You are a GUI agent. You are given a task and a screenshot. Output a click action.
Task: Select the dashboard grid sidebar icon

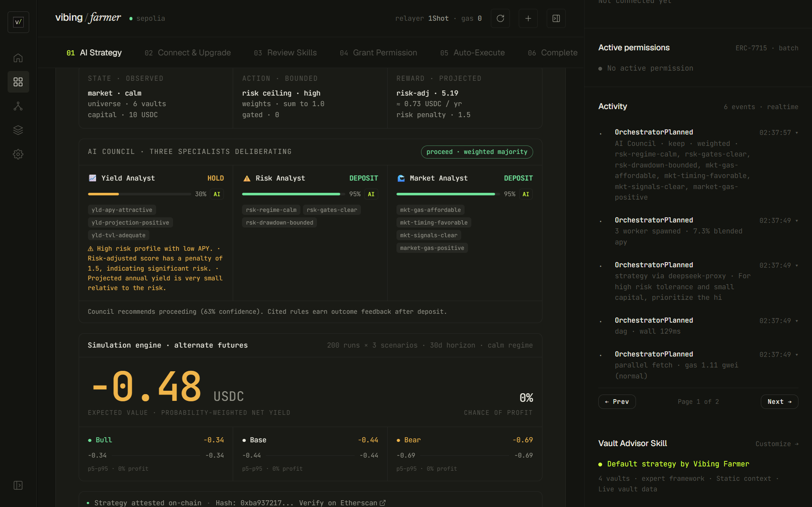pos(18,82)
